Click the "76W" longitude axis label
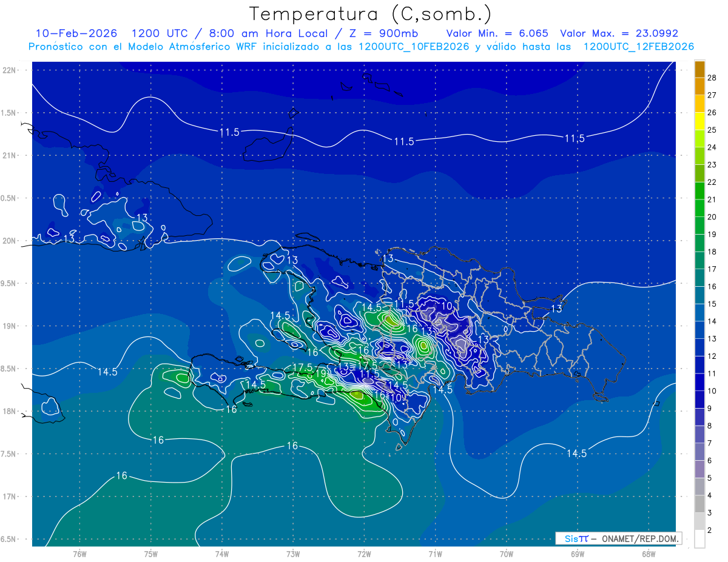 click(79, 554)
